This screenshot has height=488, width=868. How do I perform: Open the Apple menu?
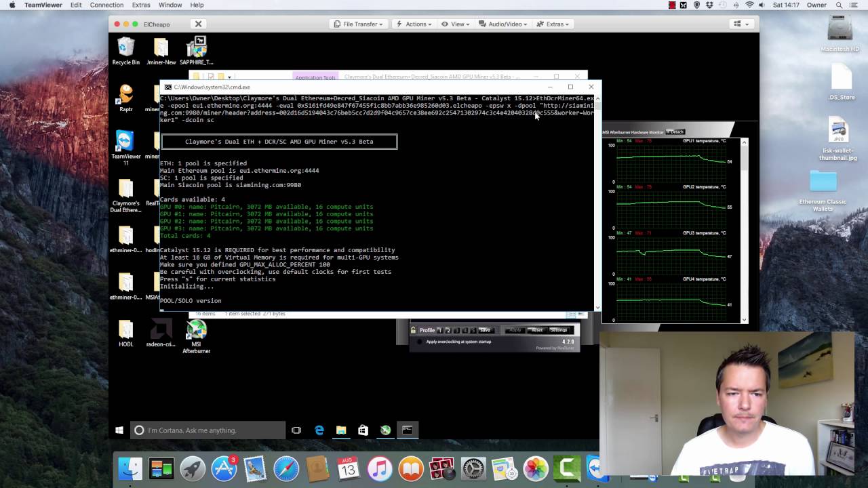click(x=12, y=5)
